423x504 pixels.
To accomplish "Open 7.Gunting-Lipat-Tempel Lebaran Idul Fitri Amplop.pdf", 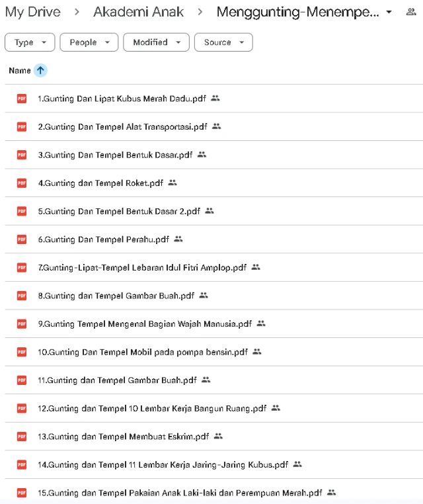I will [x=142, y=268].
